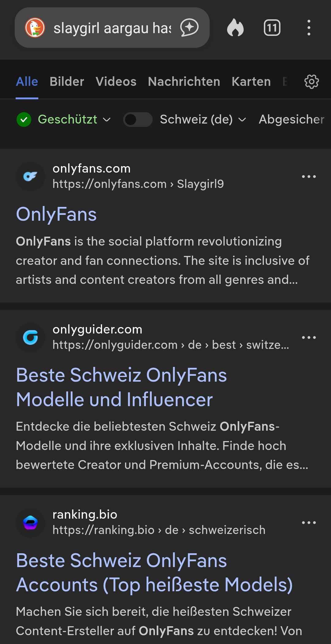Switch to the Nachrichten tab
The width and height of the screenshot is (331, 644).
pyautogui.click(x=184, y=82)
